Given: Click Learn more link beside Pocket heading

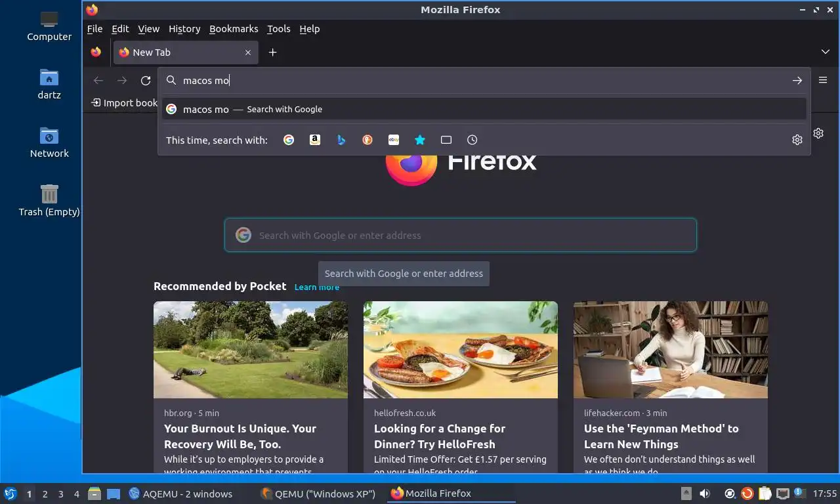Looking at the screenshot, I should tap(317, 287).
